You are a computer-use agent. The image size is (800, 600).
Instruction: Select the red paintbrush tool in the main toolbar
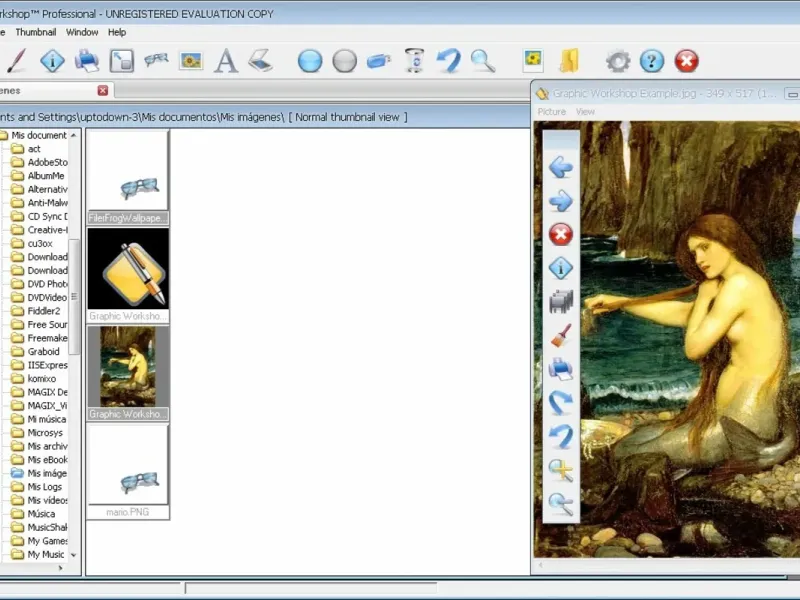[16, 61]
